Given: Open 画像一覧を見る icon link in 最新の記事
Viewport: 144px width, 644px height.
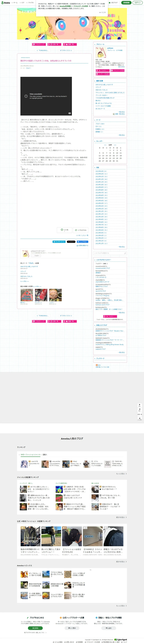Looking at the screenshot, I should coord(119,114).
